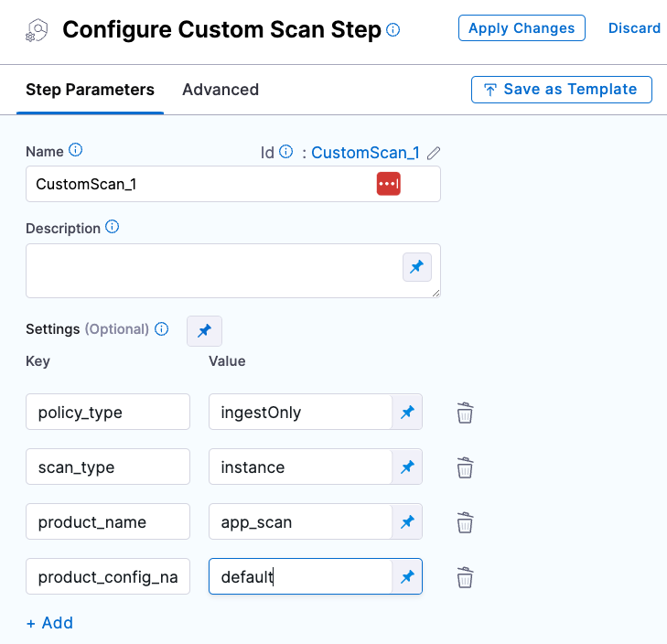Switch to the Advanced tab
Viewport: 667px width, 644px height.
[221, 90]
